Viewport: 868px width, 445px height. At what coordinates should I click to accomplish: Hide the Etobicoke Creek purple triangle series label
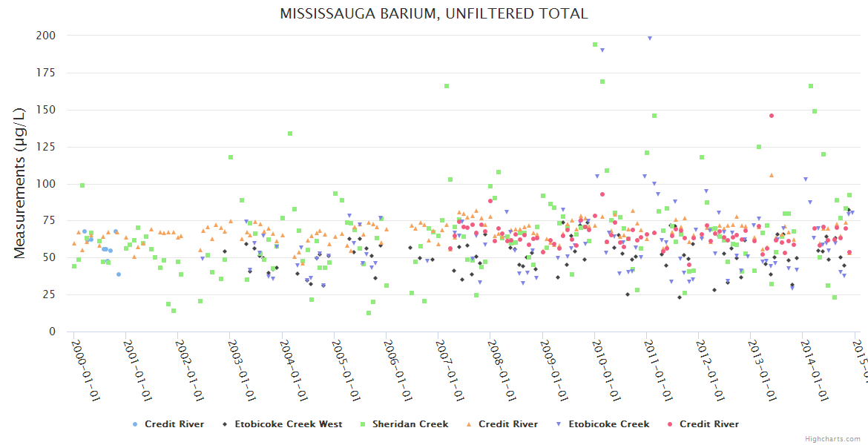click(x=608, y=424)
